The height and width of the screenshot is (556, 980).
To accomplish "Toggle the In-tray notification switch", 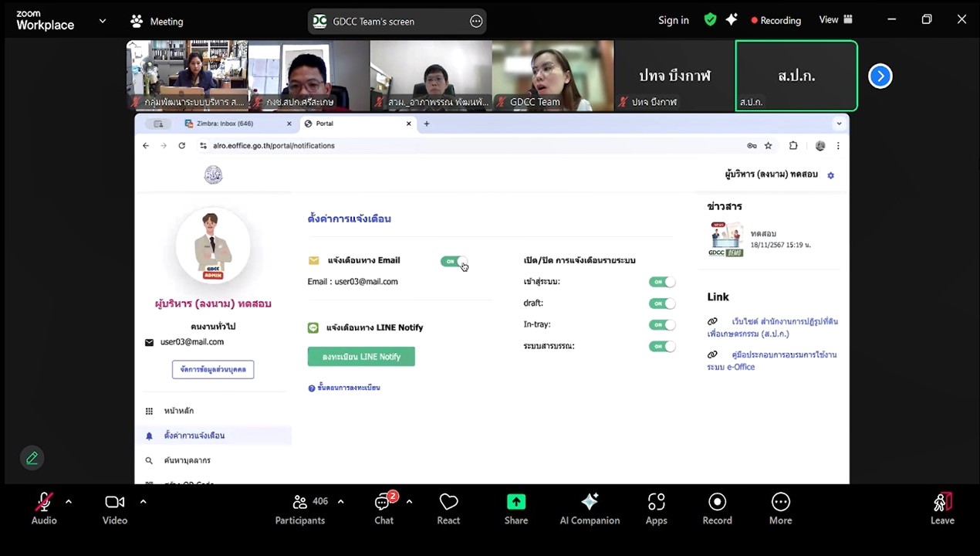I will coord(662,325).
